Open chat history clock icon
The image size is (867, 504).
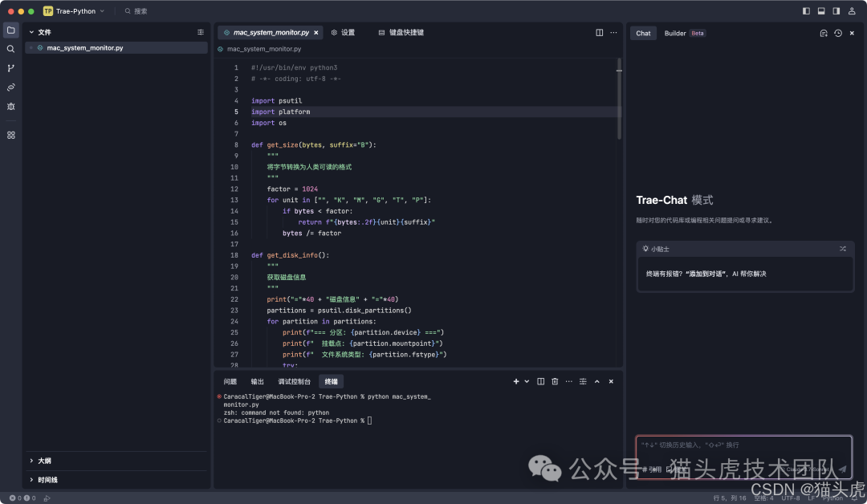tap(838, 33)
